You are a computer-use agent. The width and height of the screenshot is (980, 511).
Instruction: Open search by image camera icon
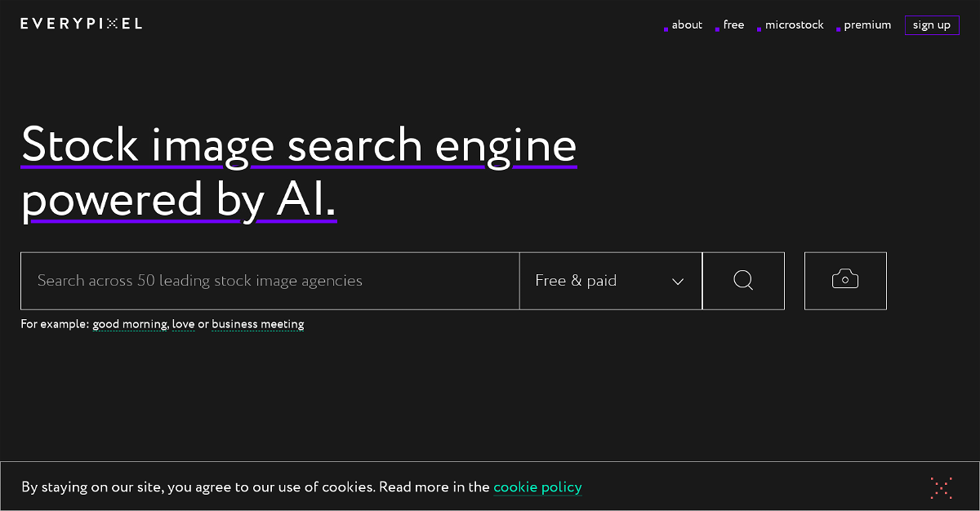[845, 281]
